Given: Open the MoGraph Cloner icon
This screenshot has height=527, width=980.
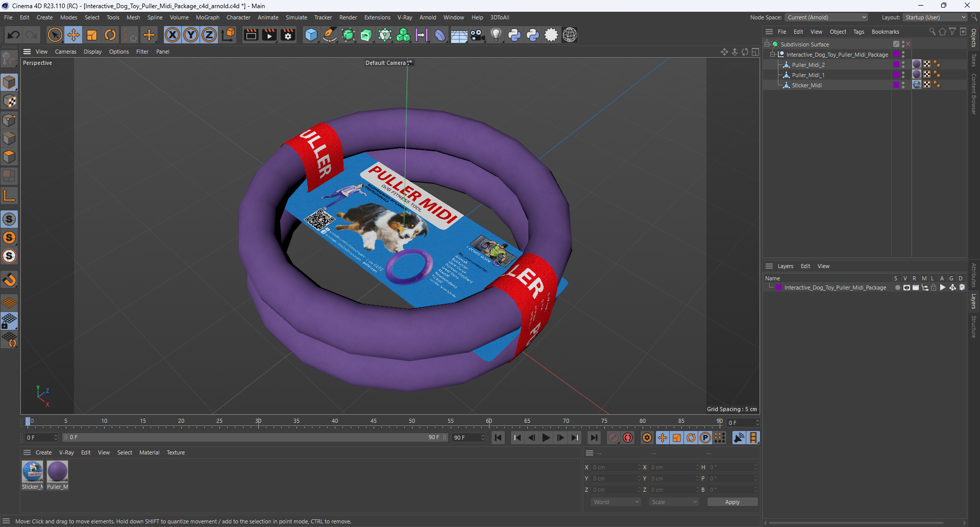Looking at the screenshot, I should (403, 35).
